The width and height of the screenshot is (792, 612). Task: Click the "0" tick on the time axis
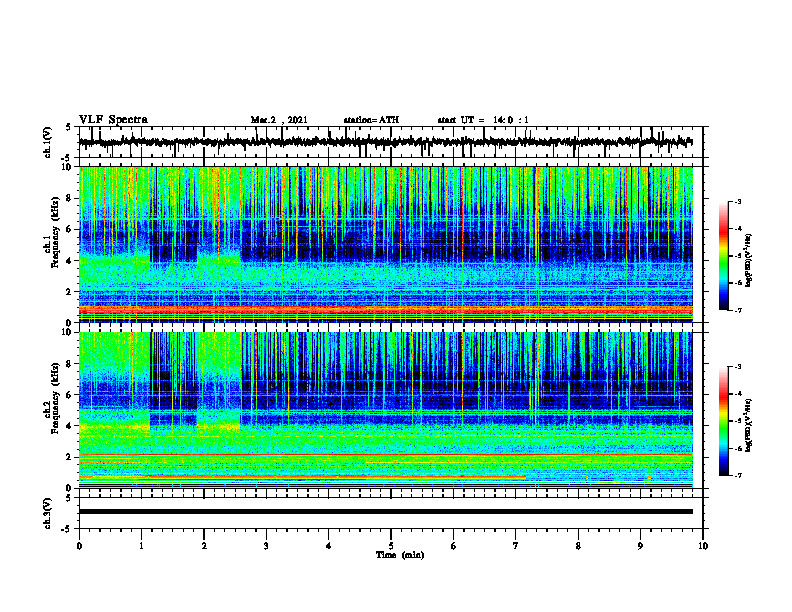pos(79,546)
